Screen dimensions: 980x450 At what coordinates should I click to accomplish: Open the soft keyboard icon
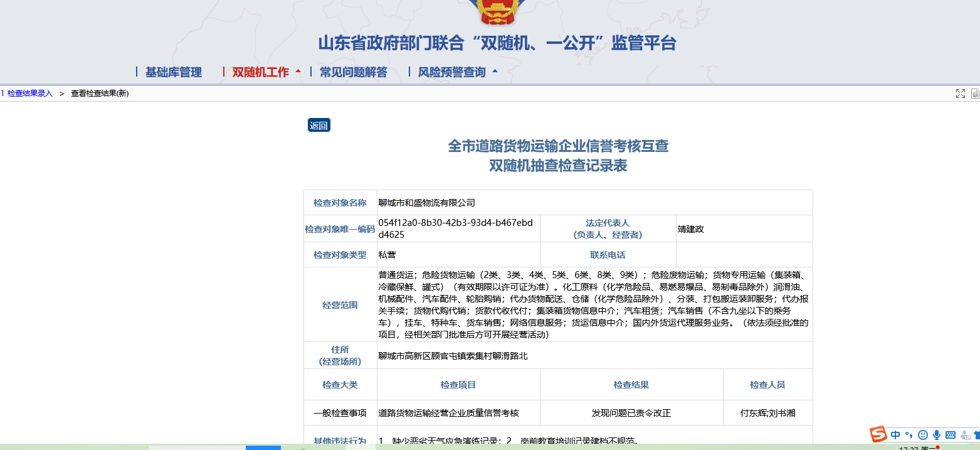tap(951, 435)
